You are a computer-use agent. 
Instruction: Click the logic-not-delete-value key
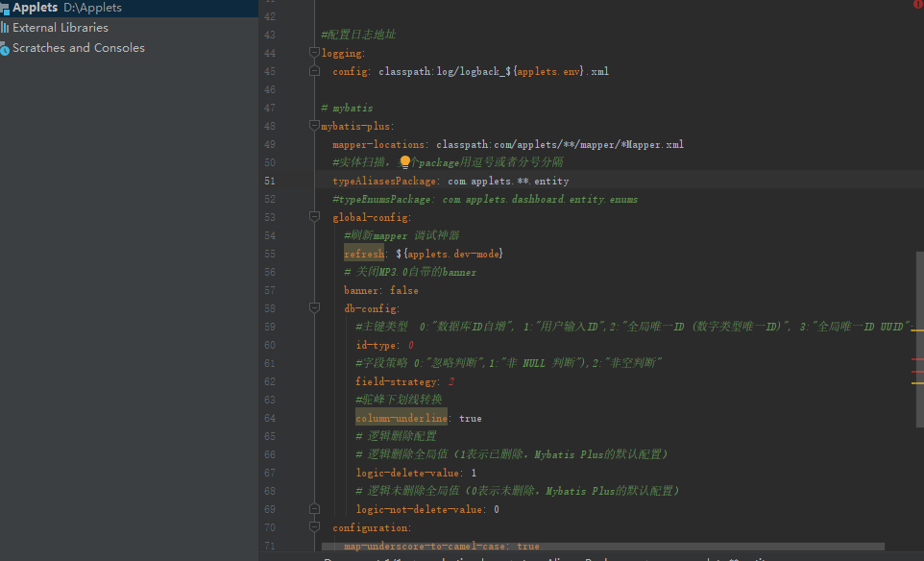[x=419, y=510]
